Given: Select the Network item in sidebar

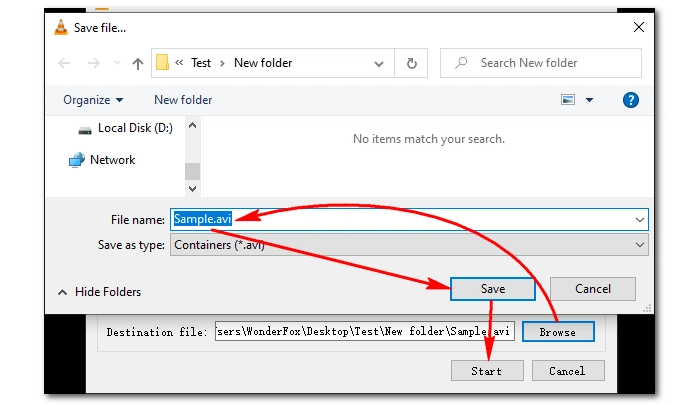Looking at the screenshot, I should click(x=112, y=160).
